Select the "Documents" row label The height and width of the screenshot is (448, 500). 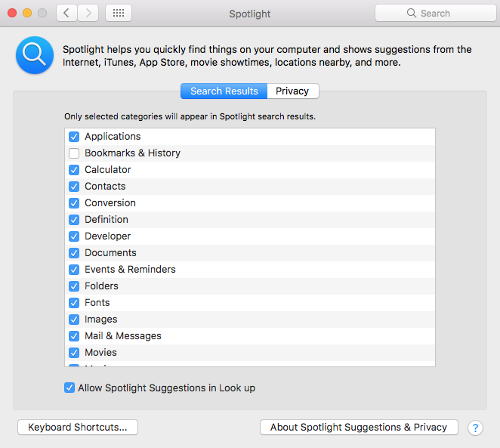tap(111, 253)
